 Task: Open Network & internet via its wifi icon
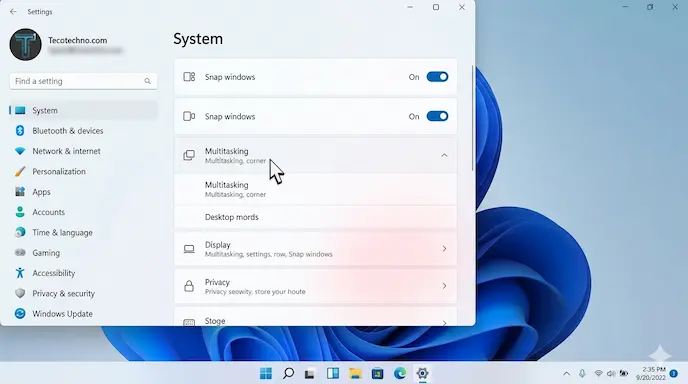[20, 151]
